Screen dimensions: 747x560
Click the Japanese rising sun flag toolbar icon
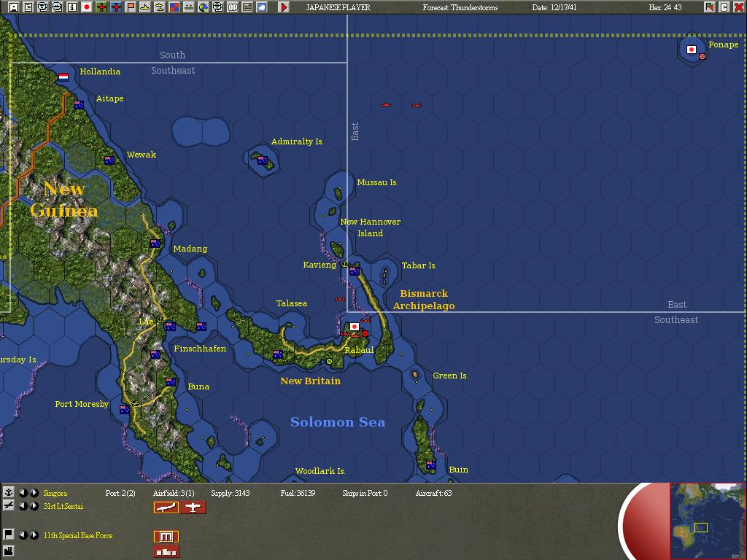[87, 7]
